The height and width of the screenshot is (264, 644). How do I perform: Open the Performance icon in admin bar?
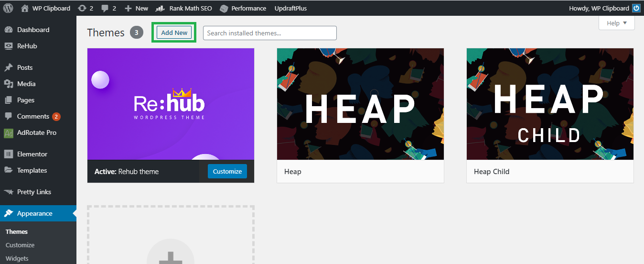(224, 8)
